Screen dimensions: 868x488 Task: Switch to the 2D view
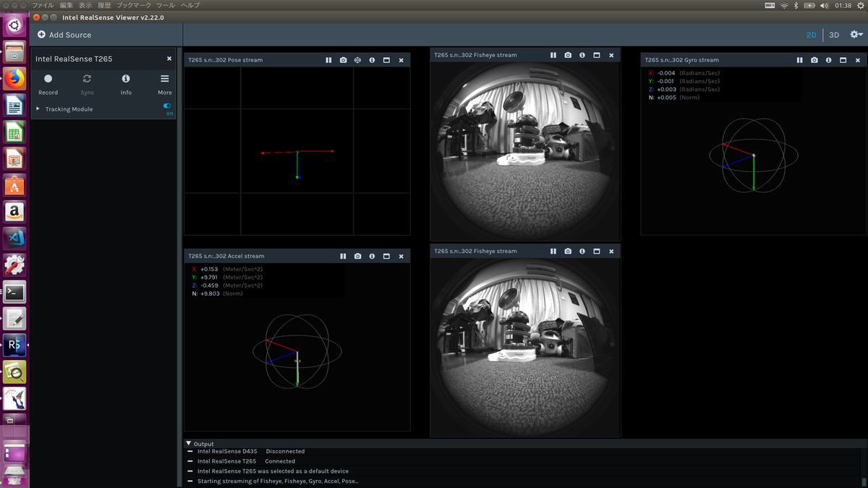point(812,35)
